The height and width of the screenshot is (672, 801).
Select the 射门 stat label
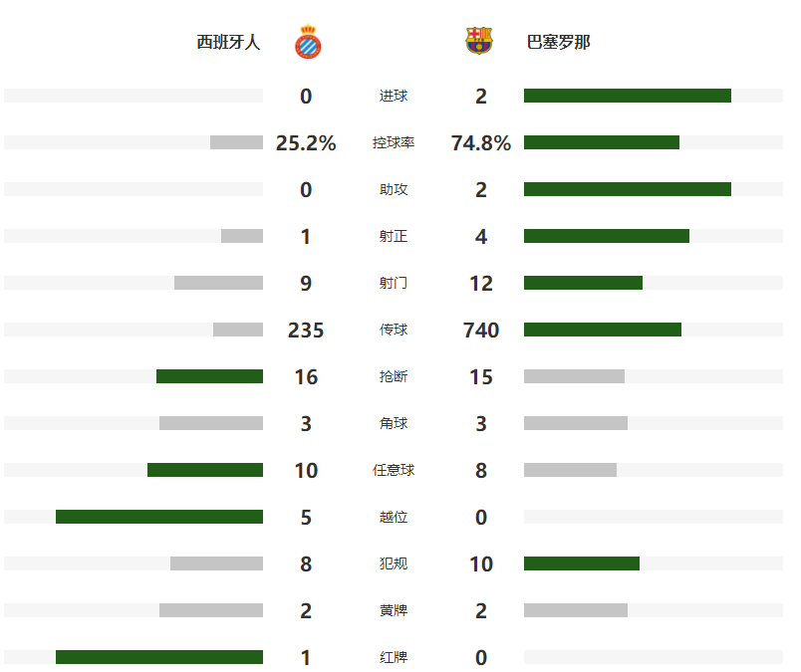pos(394,284)
